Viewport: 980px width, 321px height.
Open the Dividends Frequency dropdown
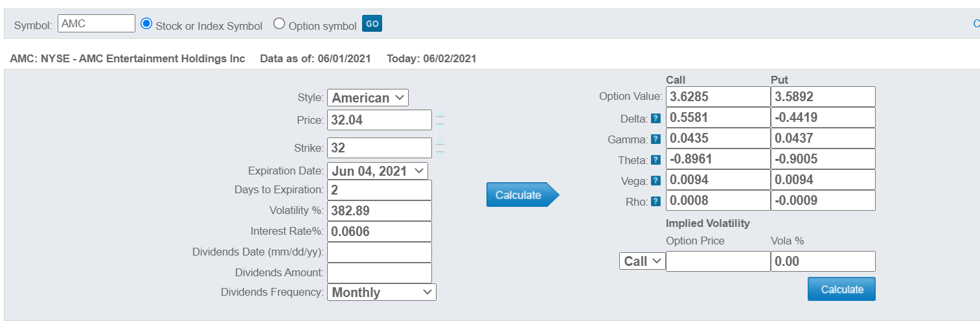[382, 292]
